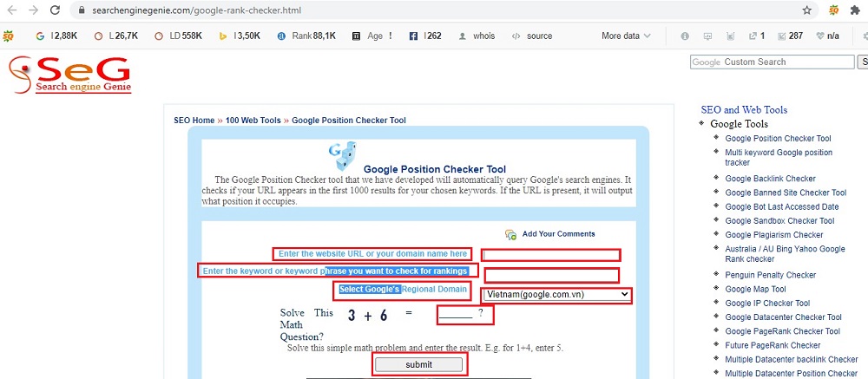
Task: Bookmark this page with the star icon
Action: (x=807, y=10)
